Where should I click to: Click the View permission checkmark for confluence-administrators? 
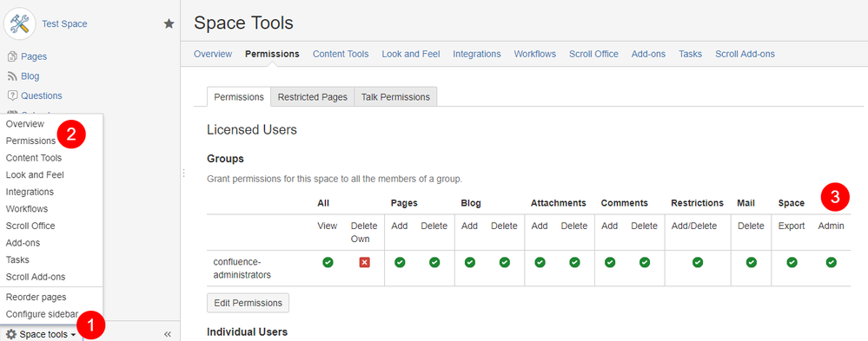(328, 263)
